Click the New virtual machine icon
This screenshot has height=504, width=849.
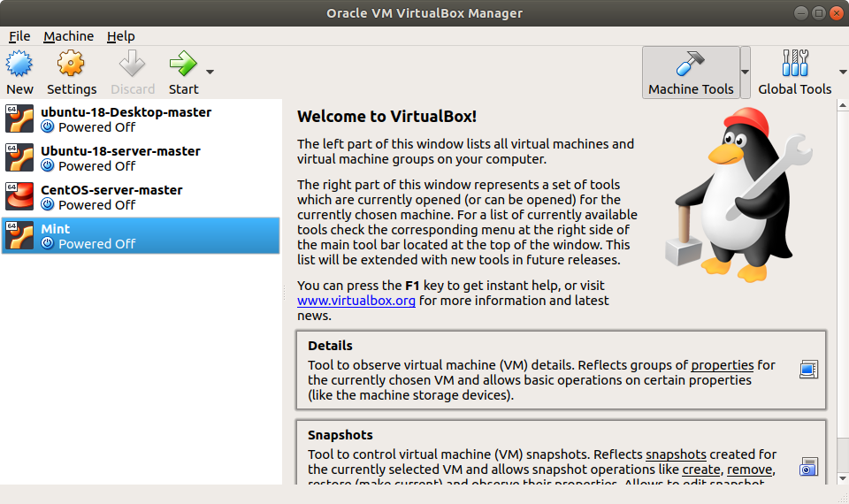tap(19, 64)
